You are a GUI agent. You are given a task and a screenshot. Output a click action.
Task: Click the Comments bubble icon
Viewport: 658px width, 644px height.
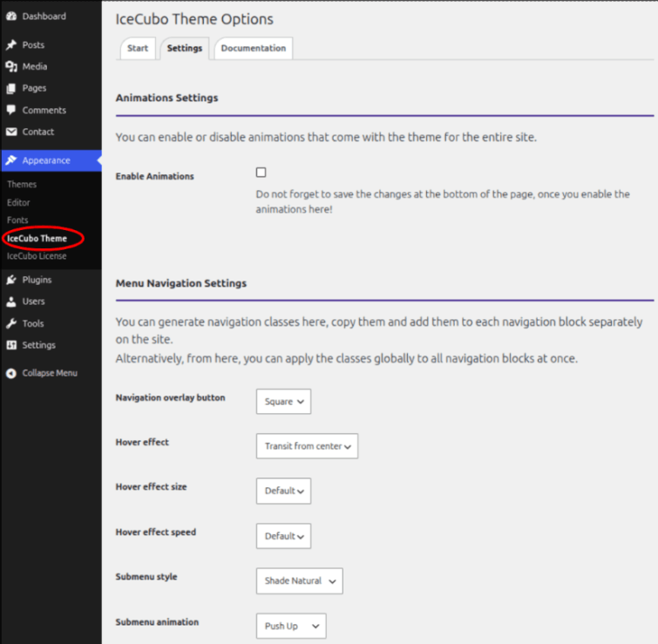pos(11,110)
